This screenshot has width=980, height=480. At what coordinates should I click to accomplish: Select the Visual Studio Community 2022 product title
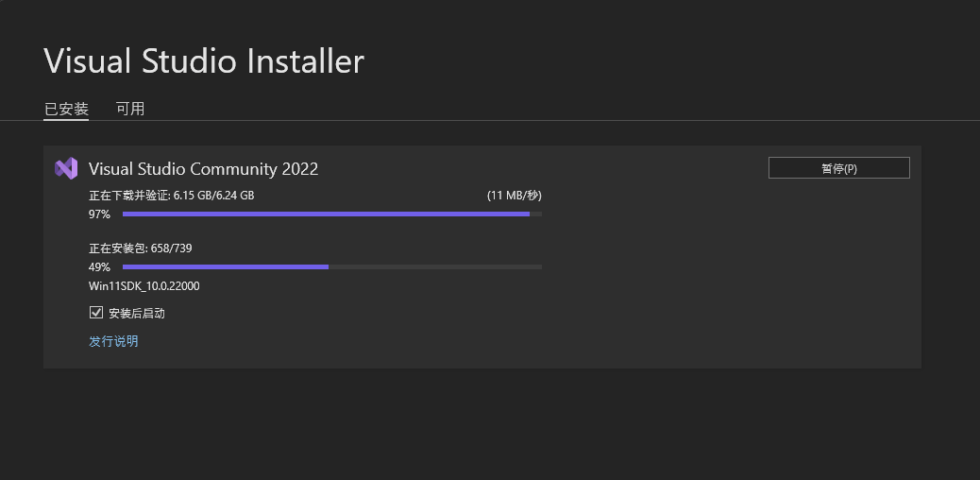pos(203,169)
